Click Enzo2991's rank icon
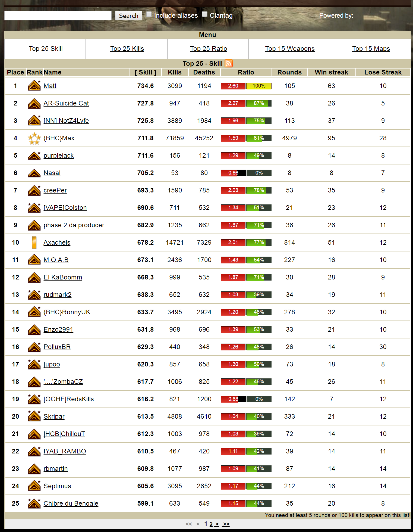 [x=34, y=329]
